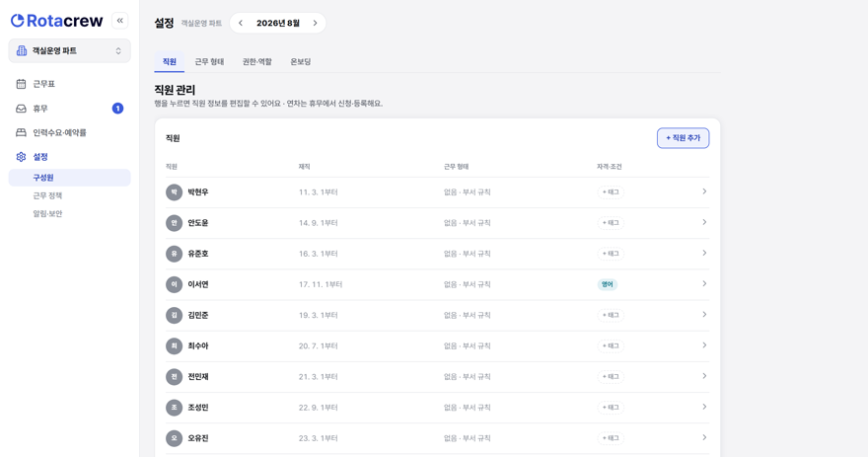The height and width of the screenshot is (457, 868).
Task: Click 박현우's avatar circle
Action: (174, 192)
